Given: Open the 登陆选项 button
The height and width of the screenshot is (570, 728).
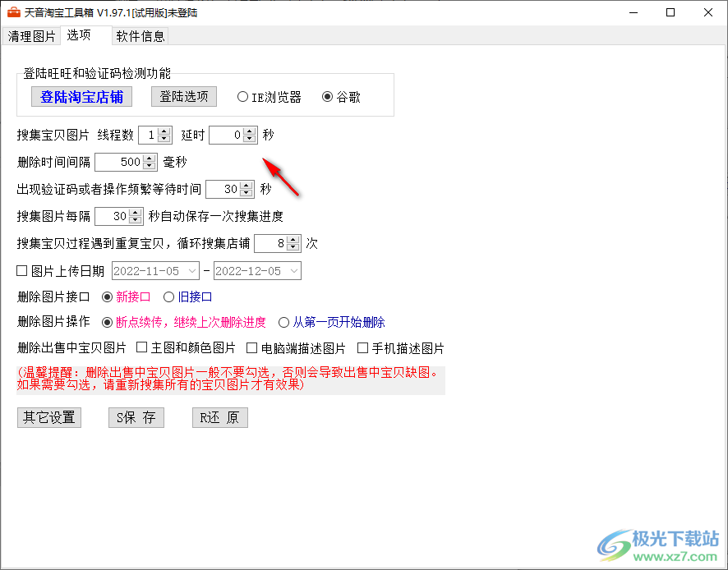Looking at the screenshot, I should pos(184,97).
